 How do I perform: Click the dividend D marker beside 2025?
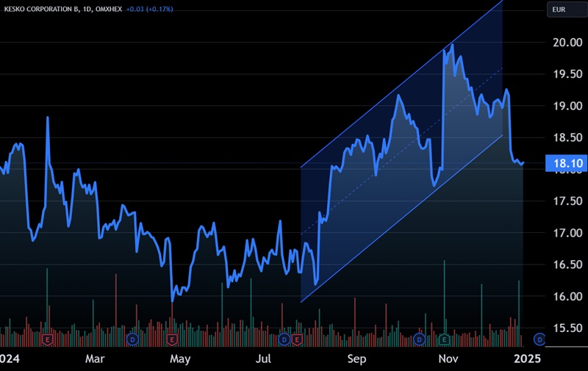(539, 339)
